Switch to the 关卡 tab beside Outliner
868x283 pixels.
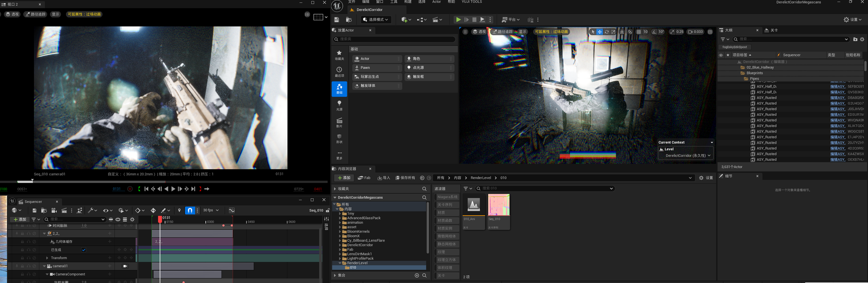click(x=772, y=30)
